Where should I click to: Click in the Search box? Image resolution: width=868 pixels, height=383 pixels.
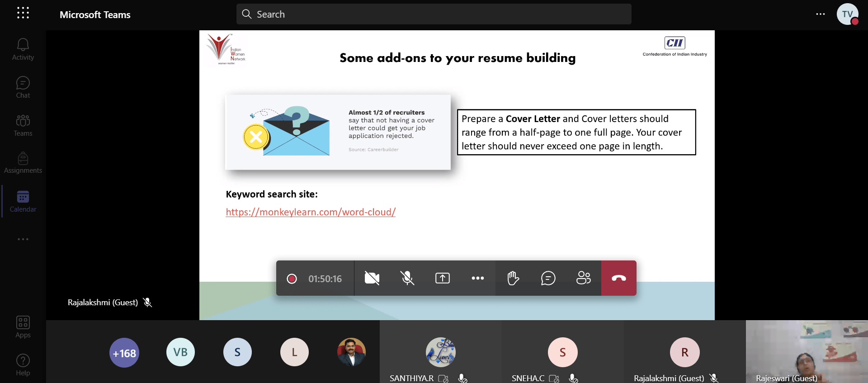[x=434, y=14]
